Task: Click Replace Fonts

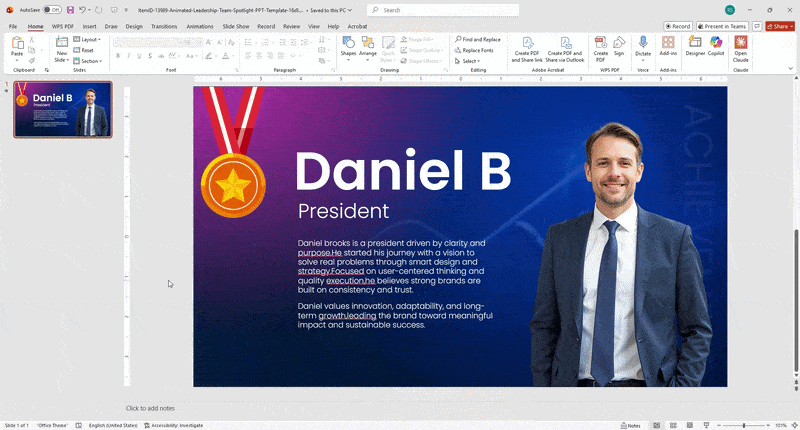Action: tap(474, 50)
